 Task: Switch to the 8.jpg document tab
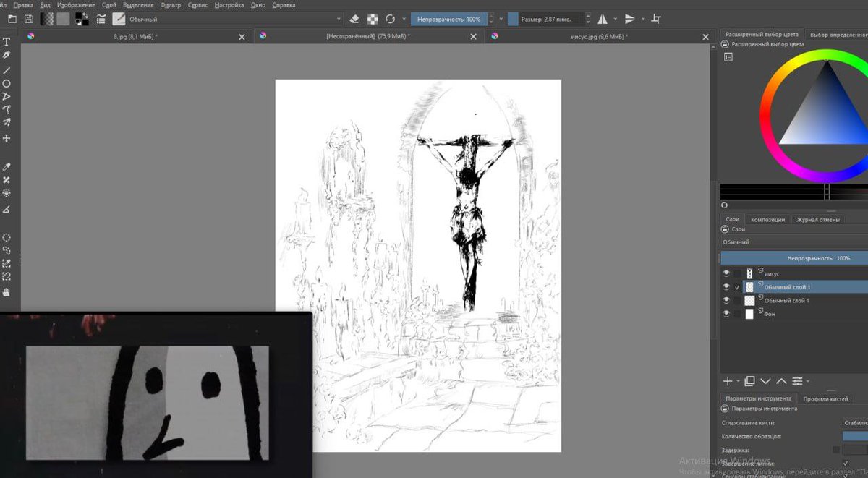click(135, 36)
